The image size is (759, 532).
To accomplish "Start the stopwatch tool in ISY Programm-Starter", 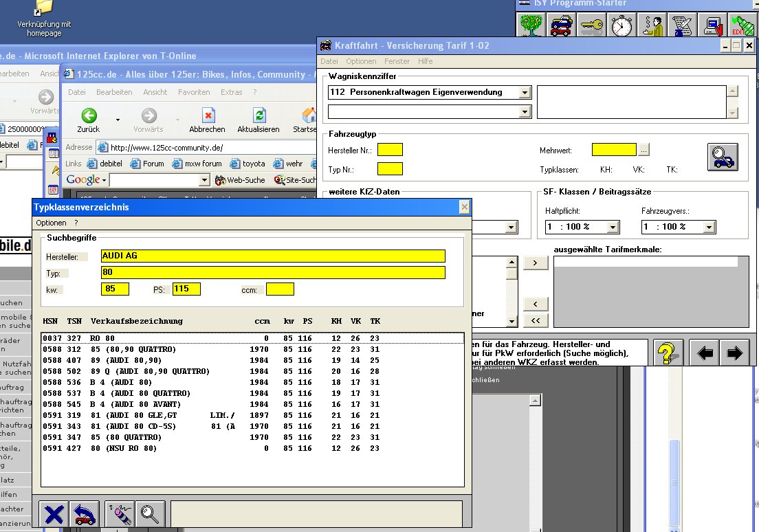I will (x=621, y=25).
